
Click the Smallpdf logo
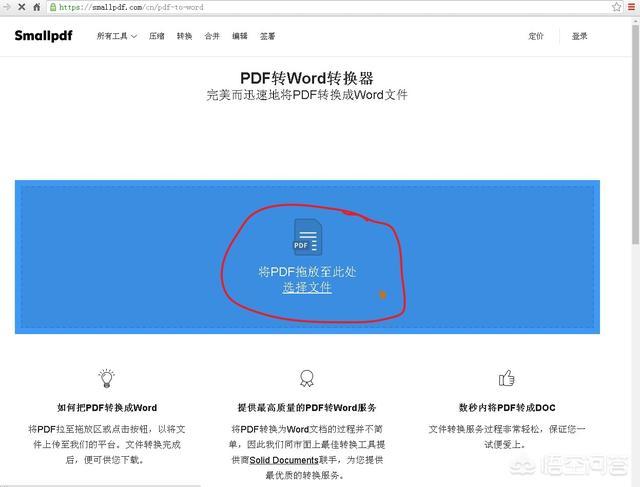click(43, 36)
